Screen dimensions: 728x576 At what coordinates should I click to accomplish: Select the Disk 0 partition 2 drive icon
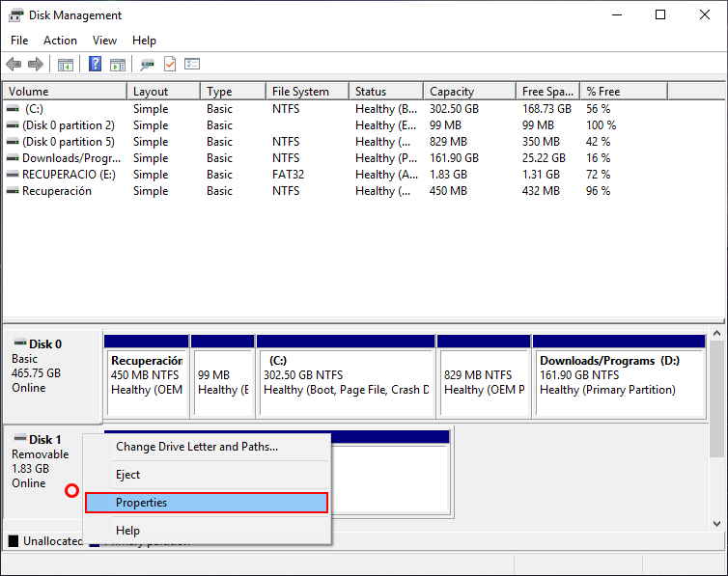click(13, 125)
